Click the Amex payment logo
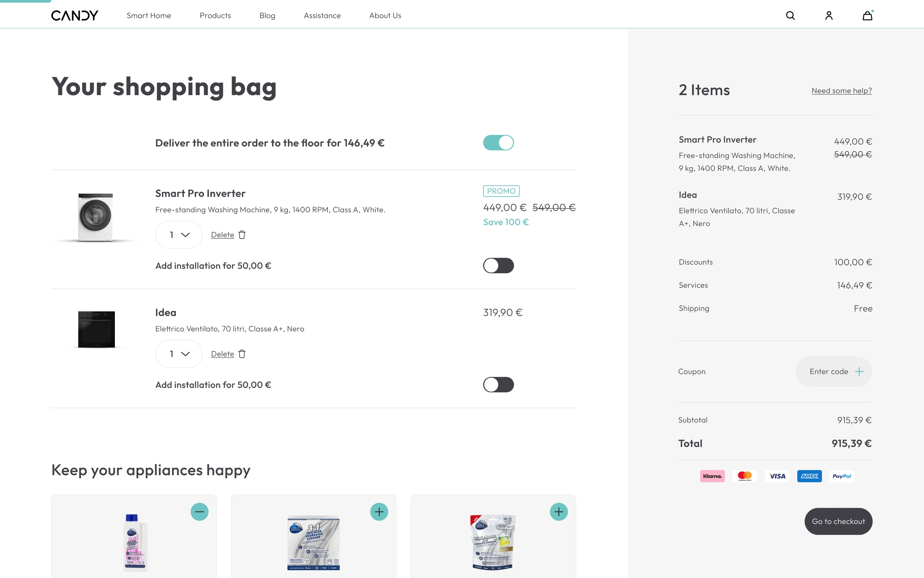Image resolution: width=924 pixels, height=578 pixels. 809,476
